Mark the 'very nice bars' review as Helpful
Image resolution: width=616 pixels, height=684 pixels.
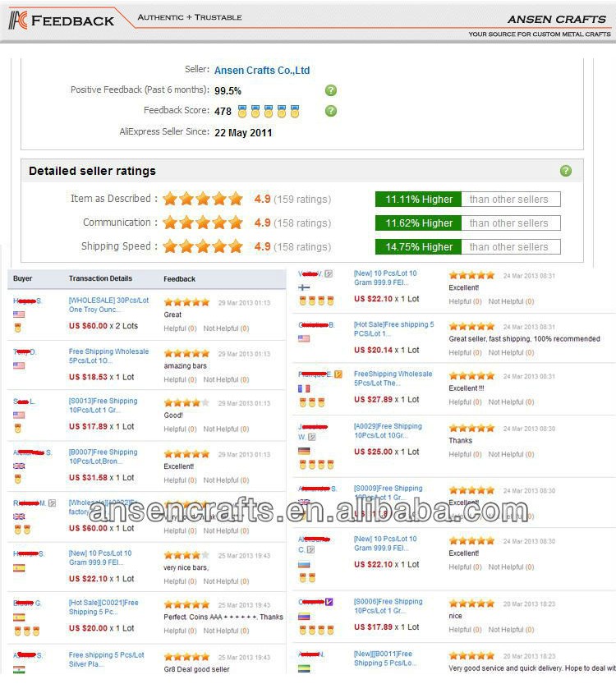[x=179, y=581]
